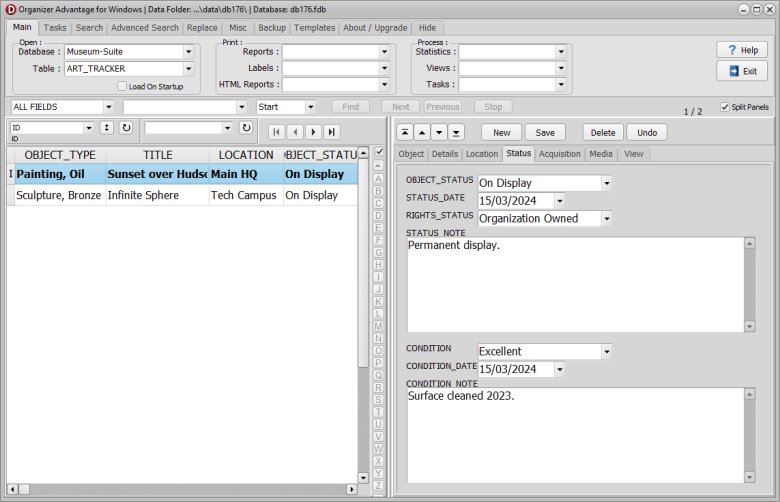Click the Delete record button

603,132
